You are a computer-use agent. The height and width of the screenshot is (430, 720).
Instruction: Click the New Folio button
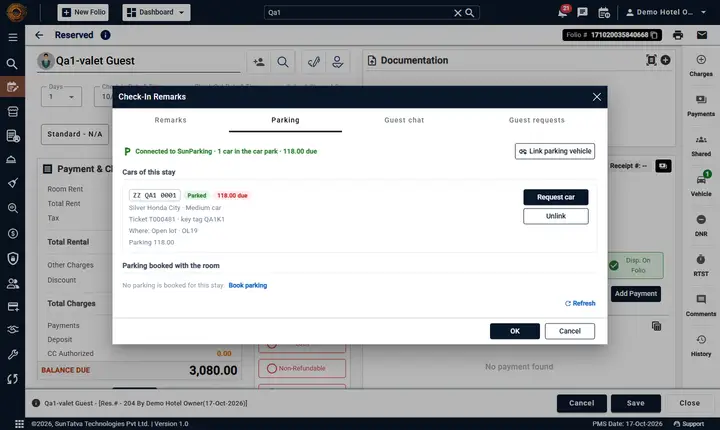[83, 12]
